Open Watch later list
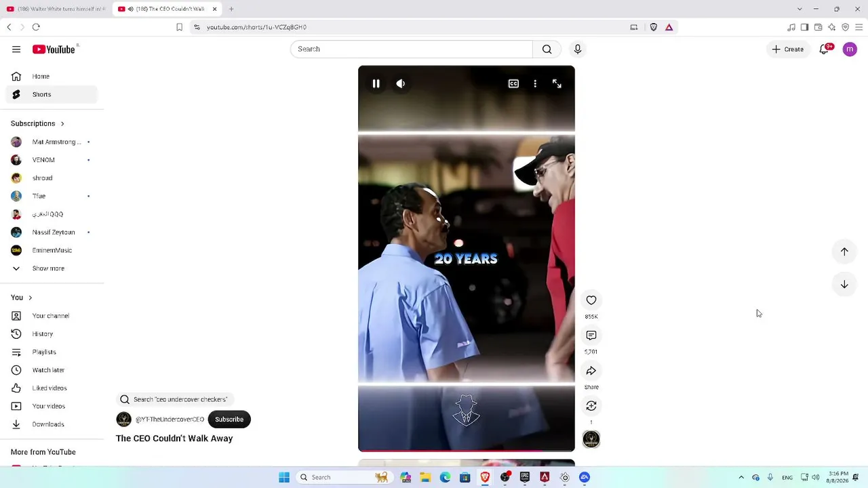The image size is (868, 488). click(52, 370)
